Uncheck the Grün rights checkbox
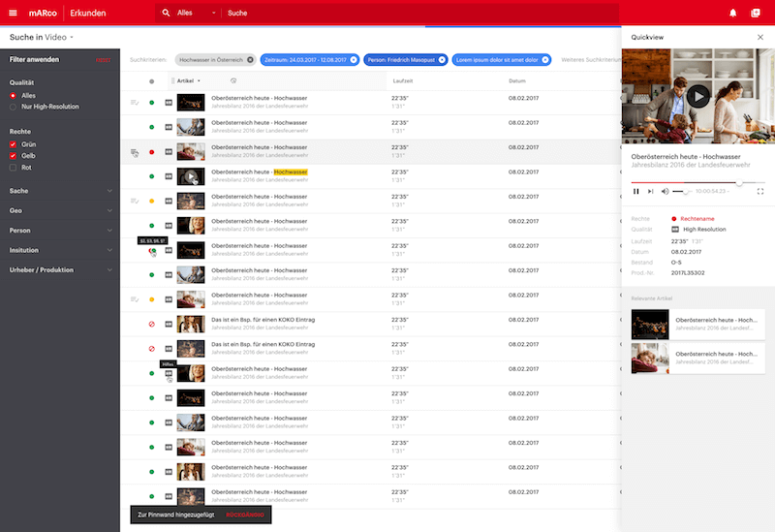 (13, 144)
